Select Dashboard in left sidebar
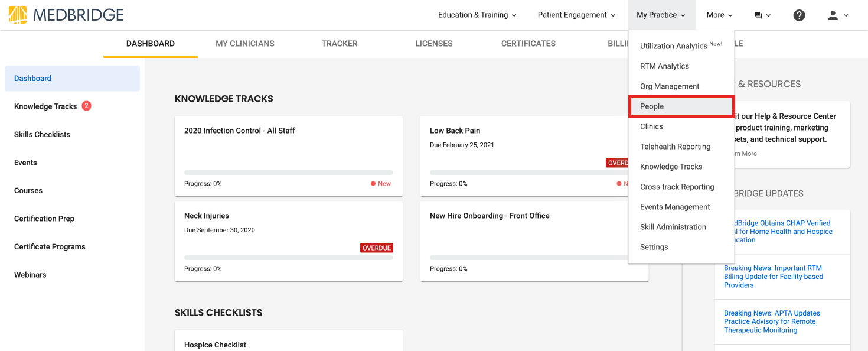Viewport: 868px width, 351px height. pyautogui.click(x=72, y=78)
